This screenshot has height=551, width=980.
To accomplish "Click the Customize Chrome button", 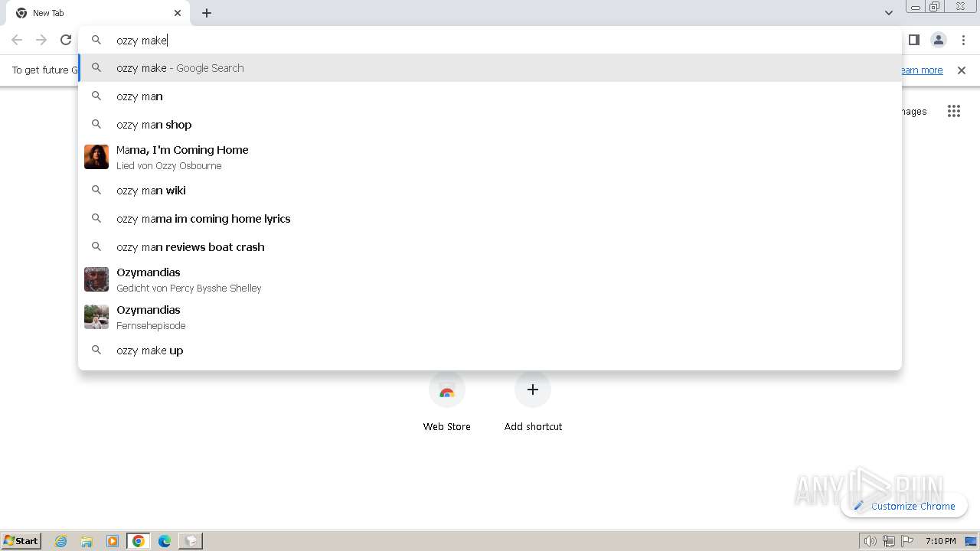I will (904, 506).
